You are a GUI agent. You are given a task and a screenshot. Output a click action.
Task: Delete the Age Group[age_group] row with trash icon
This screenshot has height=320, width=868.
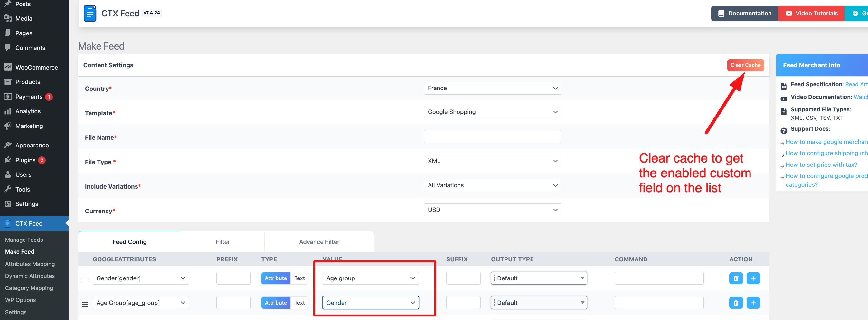pos(736,303)
